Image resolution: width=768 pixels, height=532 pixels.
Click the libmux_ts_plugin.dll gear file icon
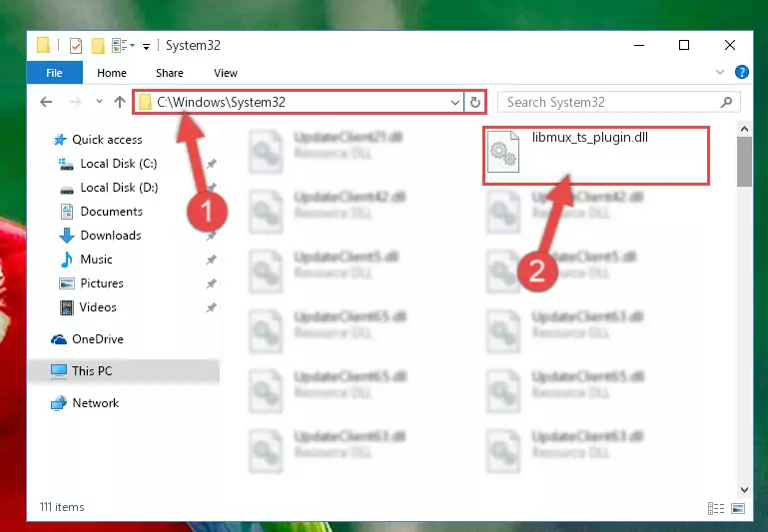503,152
